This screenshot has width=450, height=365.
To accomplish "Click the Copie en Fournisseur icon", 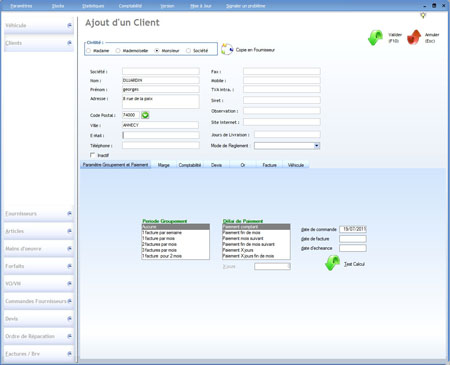I will (x=227, y=49).
